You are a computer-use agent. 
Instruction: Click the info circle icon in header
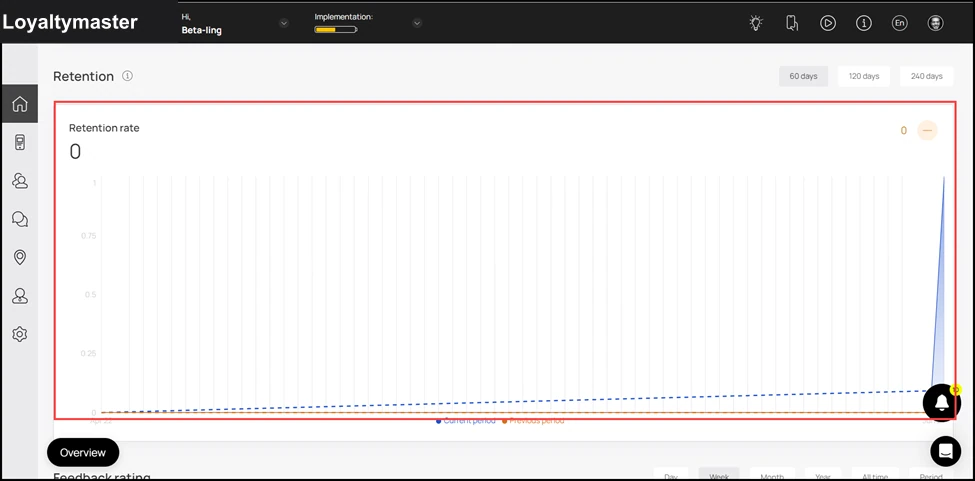(x=864, y=23)
